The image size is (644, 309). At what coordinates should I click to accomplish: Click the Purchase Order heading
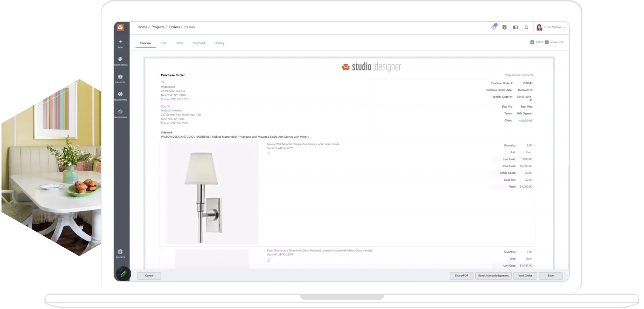click(x=173, y=75)
